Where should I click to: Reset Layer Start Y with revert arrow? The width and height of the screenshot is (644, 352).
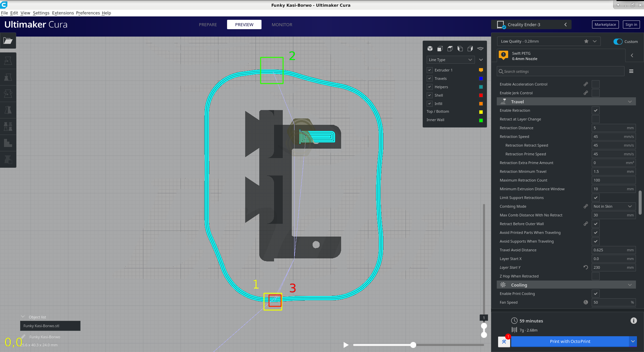[x=586, y=267]
